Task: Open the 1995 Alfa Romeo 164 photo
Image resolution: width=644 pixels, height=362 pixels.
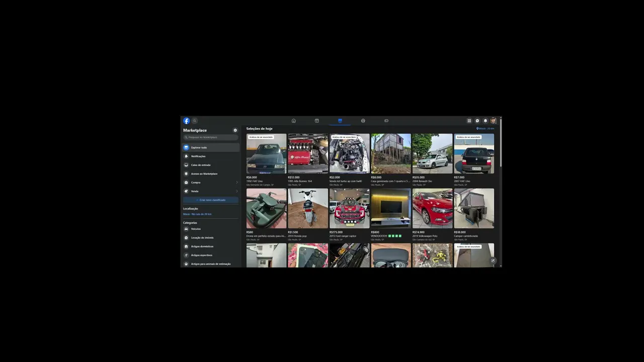Action: pos(308,153)
